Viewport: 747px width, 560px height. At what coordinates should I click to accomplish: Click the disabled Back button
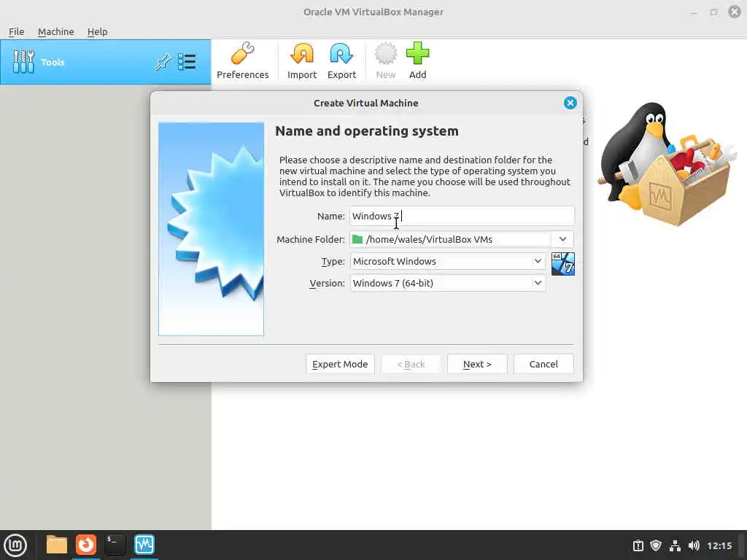[x=411, y=364]
